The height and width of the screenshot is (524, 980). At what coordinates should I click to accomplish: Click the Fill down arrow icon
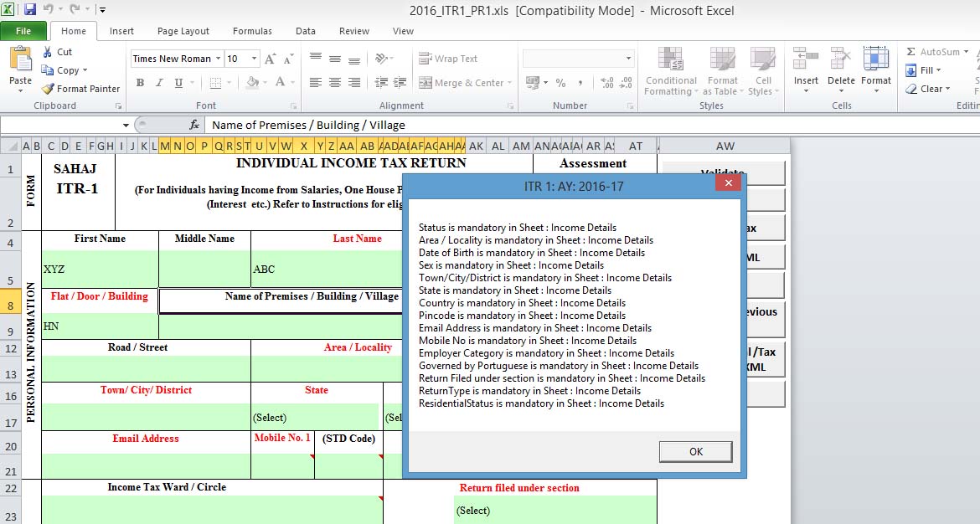point(911,70)
